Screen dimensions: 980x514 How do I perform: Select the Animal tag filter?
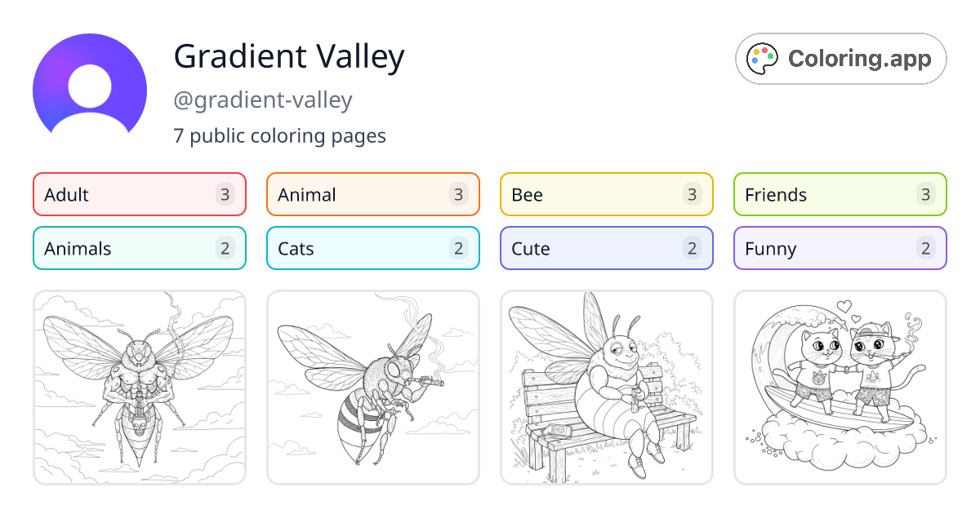tap(372, 194)
